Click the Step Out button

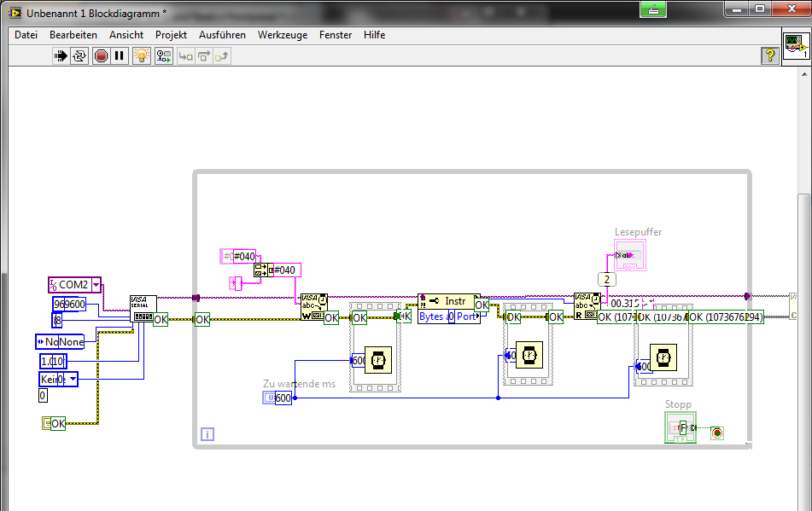pos(222,56)
